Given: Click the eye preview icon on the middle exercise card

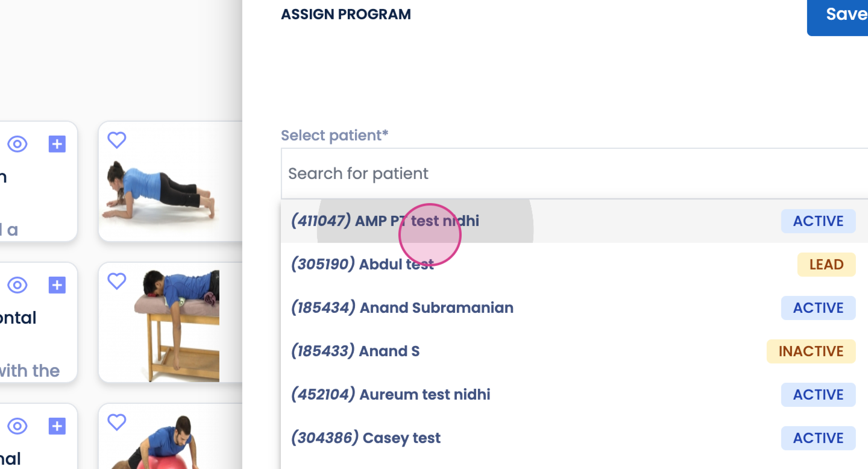Looking at the screenshot, I should [x=17, y=285].
